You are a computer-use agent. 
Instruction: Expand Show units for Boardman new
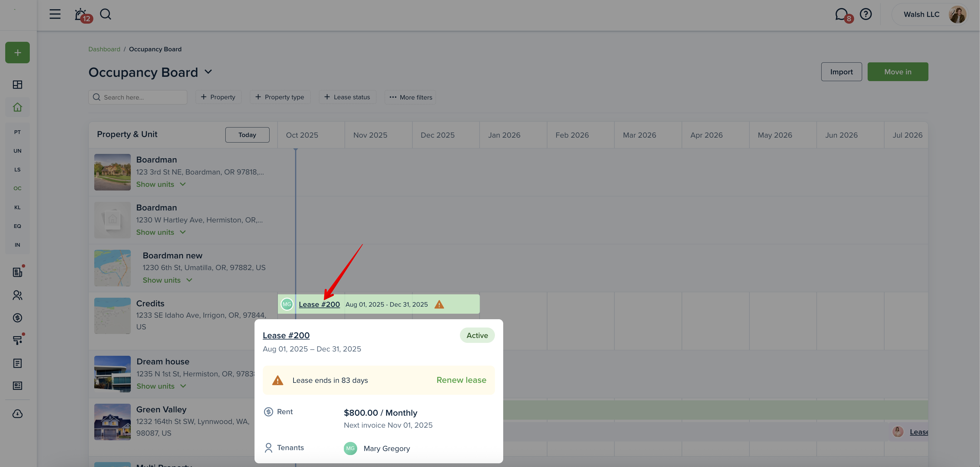tap(167, 280)
